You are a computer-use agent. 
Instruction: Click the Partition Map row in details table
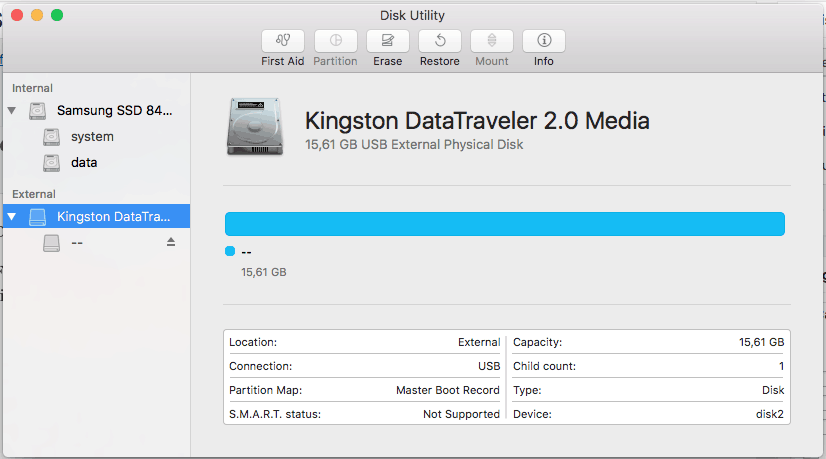tap(365, 390)
